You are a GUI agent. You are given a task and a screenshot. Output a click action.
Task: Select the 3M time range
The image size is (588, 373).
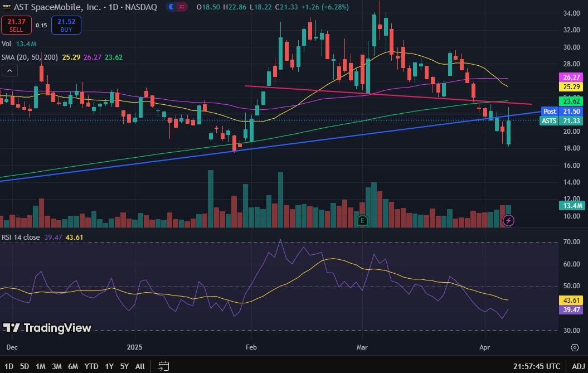pyautogui.click(x=57, y=366)
